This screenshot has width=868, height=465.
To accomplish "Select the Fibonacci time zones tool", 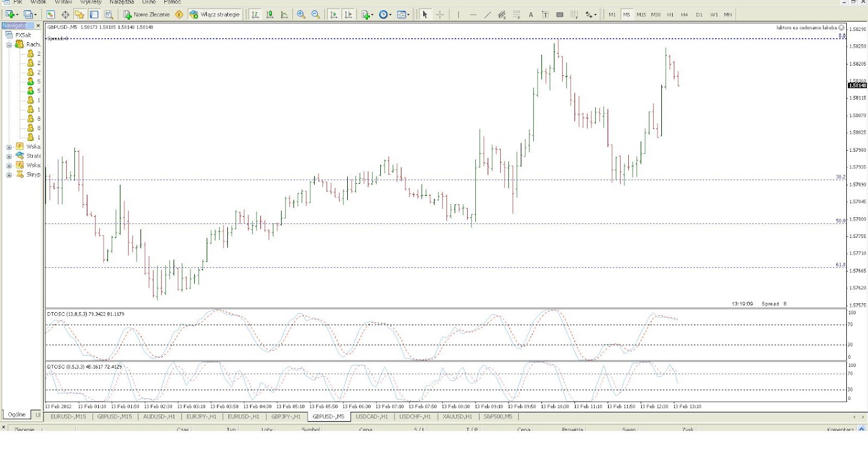I will pyautogui.click(x=574, y=15).
